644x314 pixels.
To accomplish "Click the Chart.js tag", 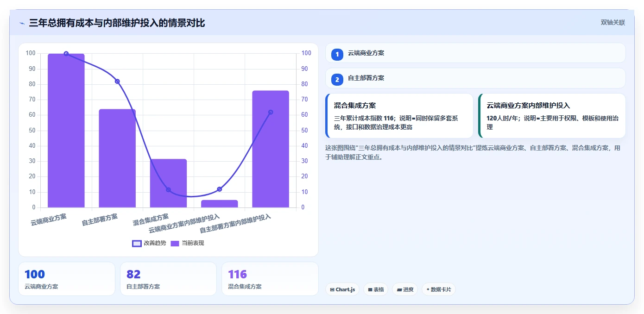I will [342, 289].
